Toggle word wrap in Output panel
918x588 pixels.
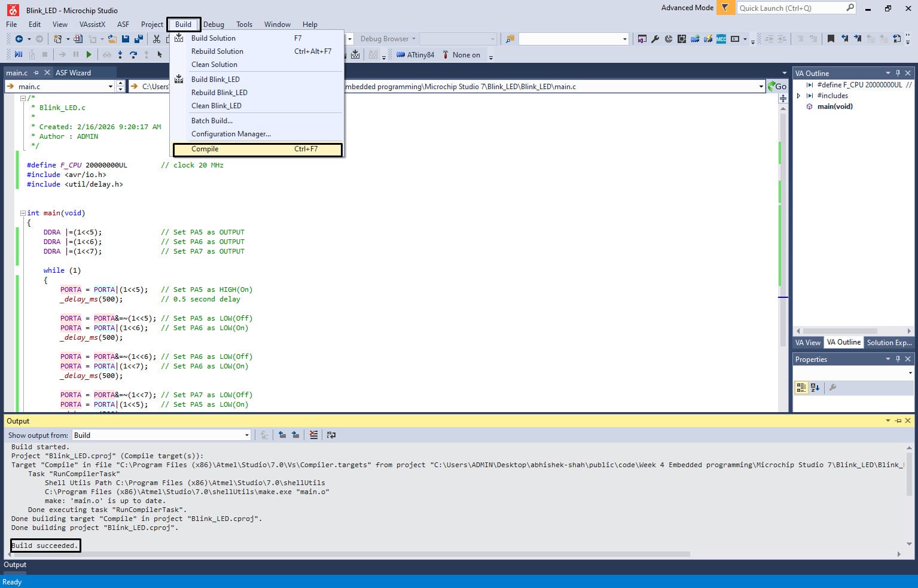pos(331,435)
